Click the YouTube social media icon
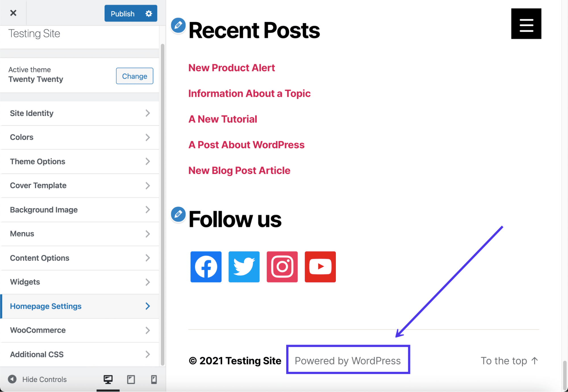Screen dimensions: 568x392 [x=320, y=267]
